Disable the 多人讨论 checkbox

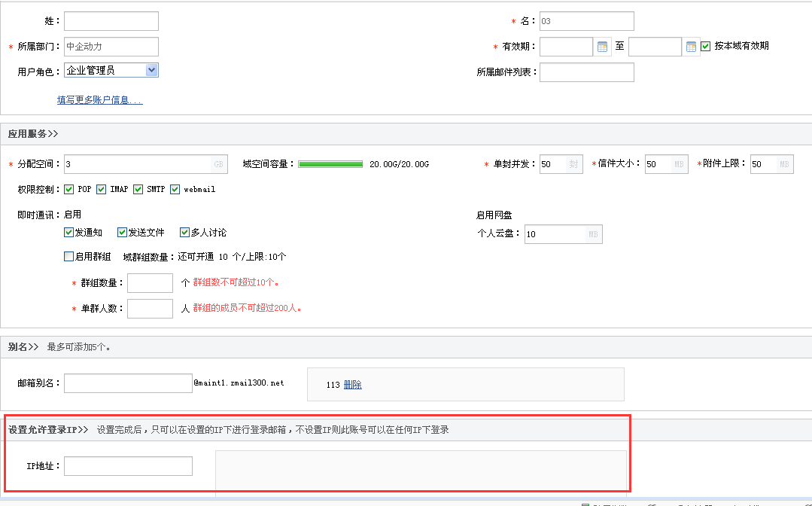pyautogui.click(x=184, y=233)
